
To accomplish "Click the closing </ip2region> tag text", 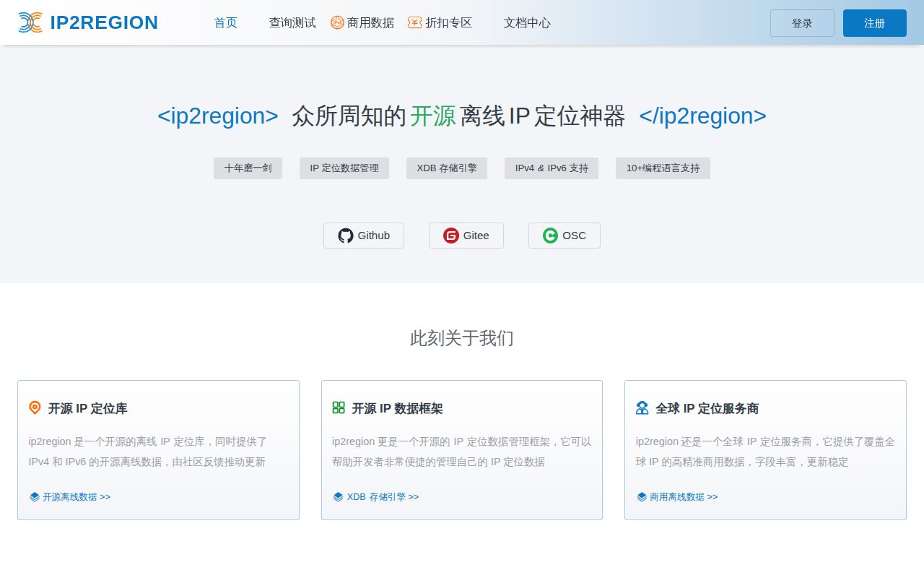I will coord(703,116).
